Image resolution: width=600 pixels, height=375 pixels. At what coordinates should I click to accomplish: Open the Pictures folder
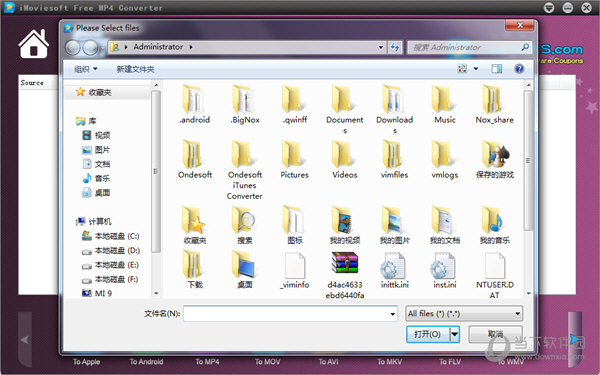pos(295,159)
